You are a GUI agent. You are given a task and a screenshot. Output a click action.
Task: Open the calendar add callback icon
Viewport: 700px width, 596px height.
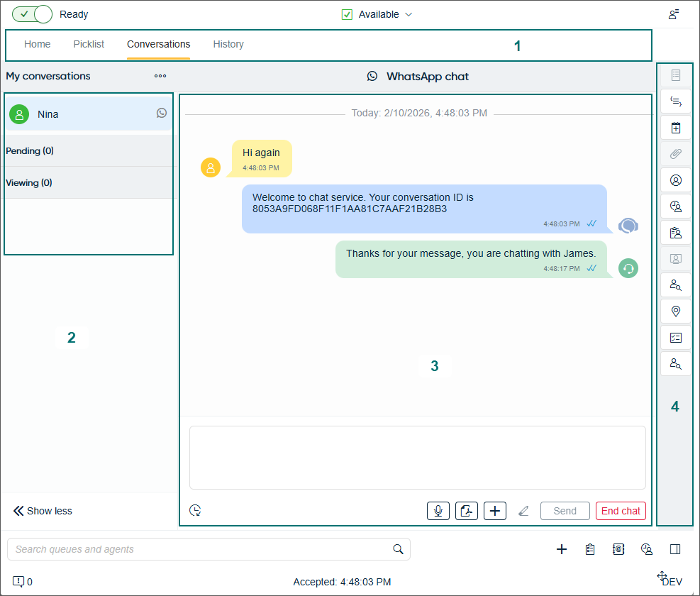click(x=676, y=128)
